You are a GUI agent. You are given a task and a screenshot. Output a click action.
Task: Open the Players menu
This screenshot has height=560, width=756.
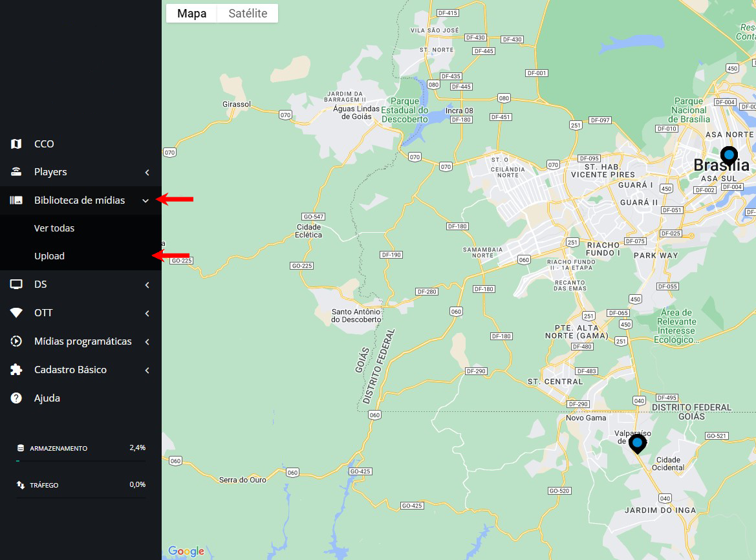point(81,172)
